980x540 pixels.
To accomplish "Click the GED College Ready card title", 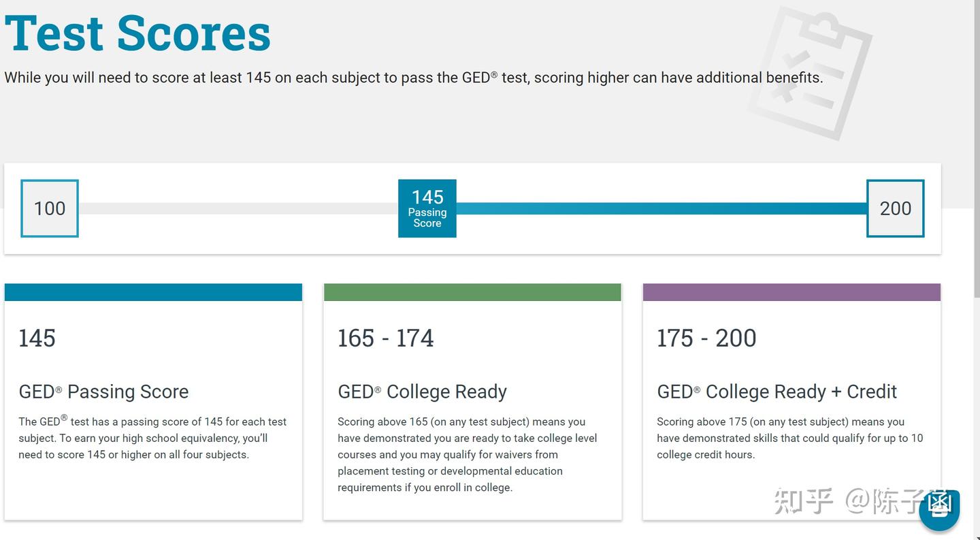I will (x=422, y=392).
